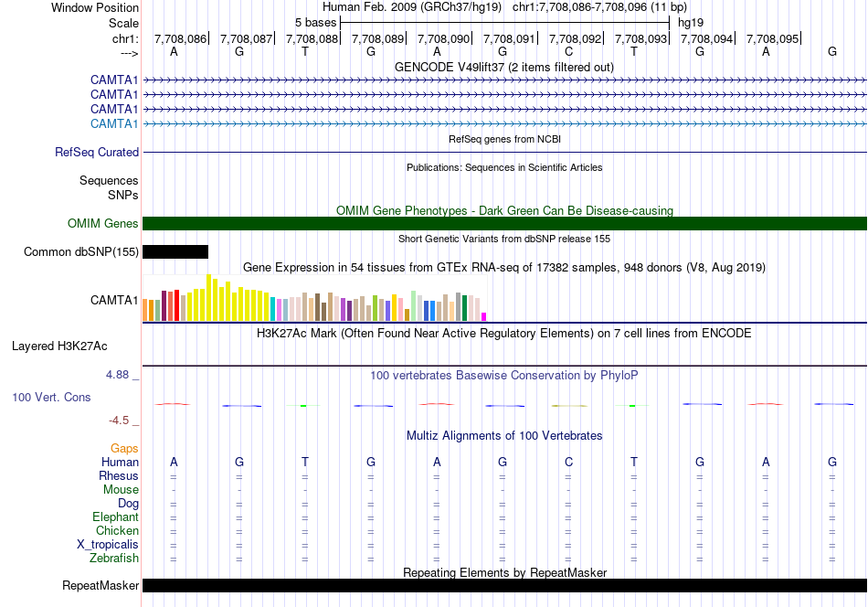Click the light blue CAMTA1 transcript label
This screenshot has height=607, width=868.
(x=114, y=123)
